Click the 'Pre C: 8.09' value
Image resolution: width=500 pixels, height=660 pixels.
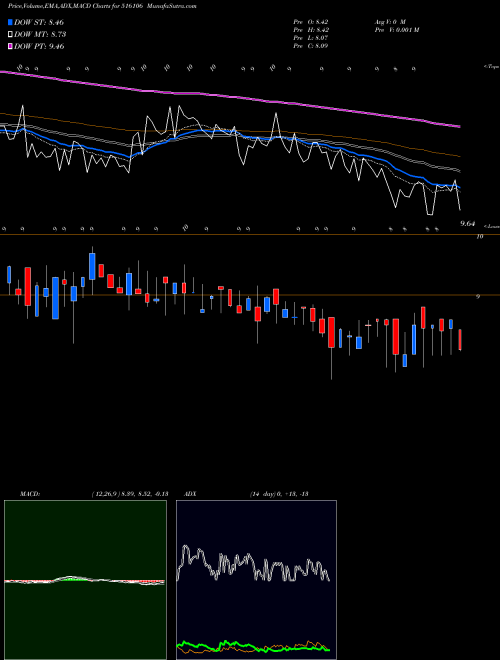tap(311, 46)
